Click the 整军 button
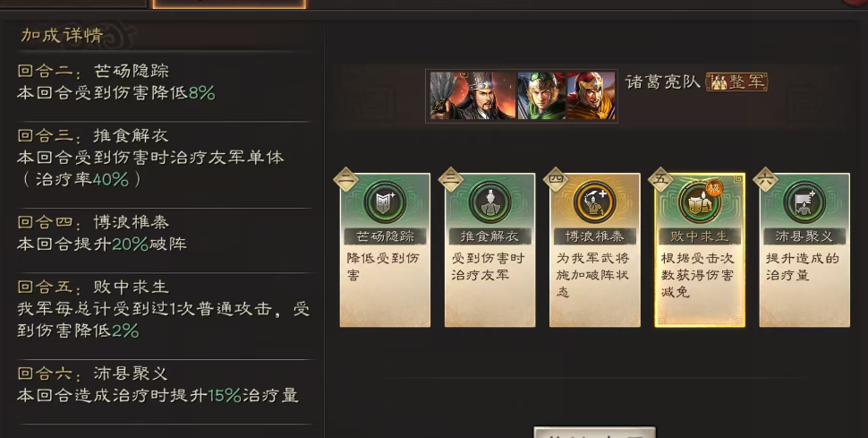The width and height of the screenshot is (868, 438). (x=736, y=82)
